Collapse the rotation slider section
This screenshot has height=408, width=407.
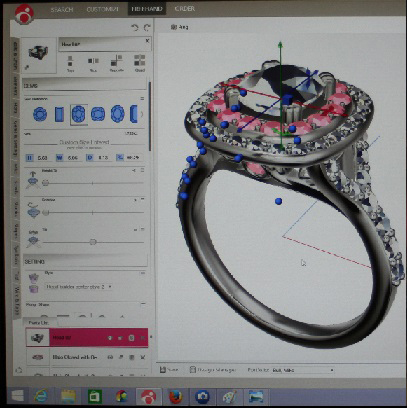coord(142,200)
